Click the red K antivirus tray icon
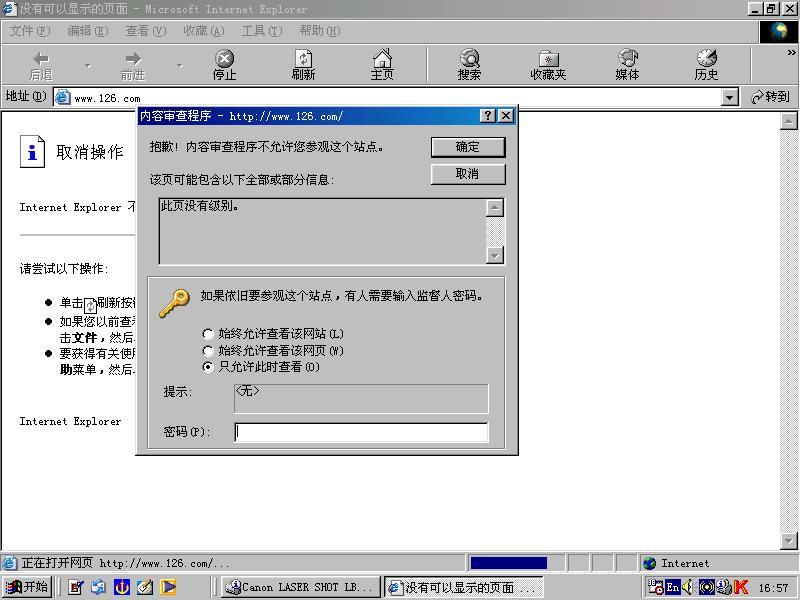This screenshot has height=600, width=800. (741, 587)
